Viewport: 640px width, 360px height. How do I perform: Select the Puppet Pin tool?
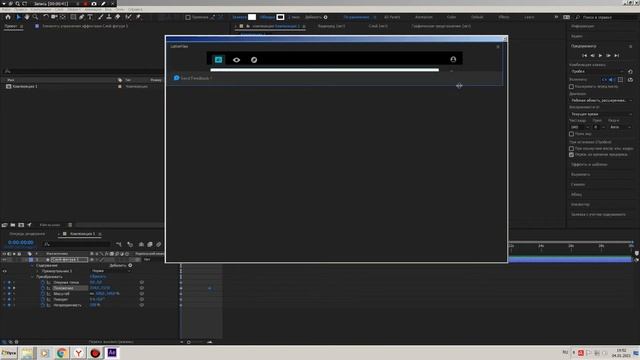[138, 17]
